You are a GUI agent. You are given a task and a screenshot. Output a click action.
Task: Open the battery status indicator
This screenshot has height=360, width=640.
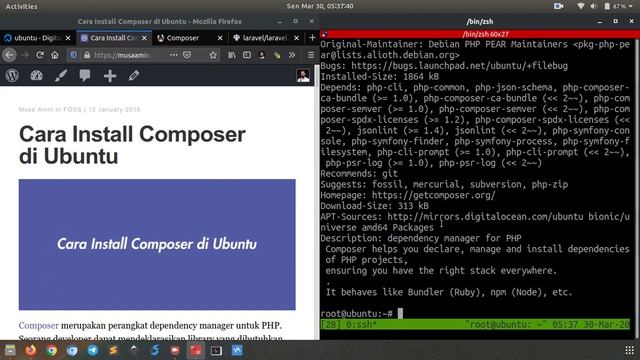coord(615,6)
